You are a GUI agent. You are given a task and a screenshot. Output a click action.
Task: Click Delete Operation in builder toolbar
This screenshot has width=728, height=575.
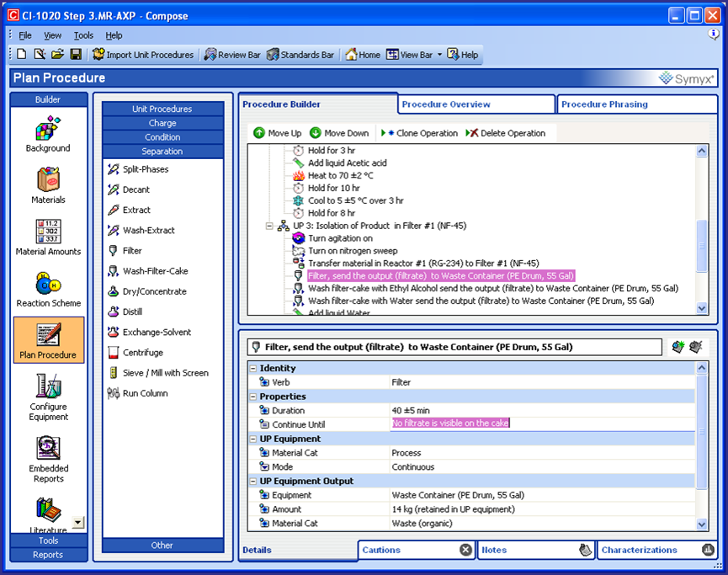505,133
